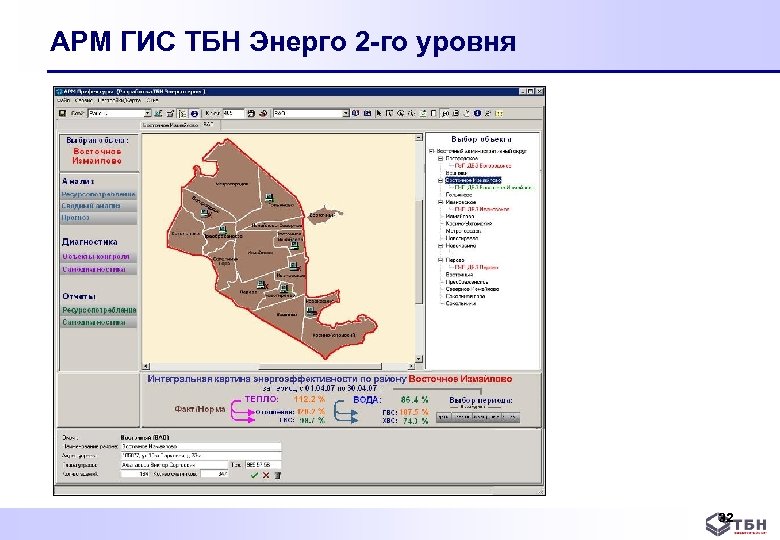The width and height of the screenshot is (780, 540).
Task: Open the first toolbar combo box dropdown
Action: tap(147, 113)
